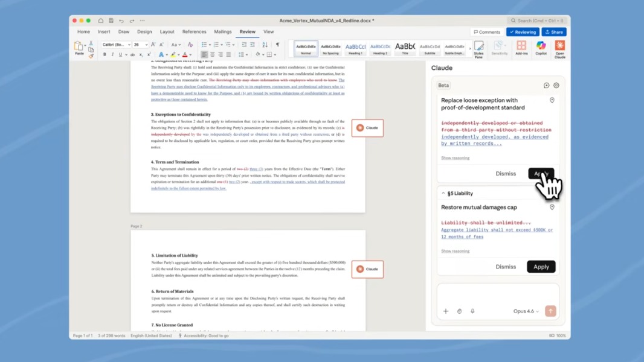Collapse the §5 Liability suggestion section
Image resolution: width=644 pixels, height=362 pixels.
(443, 193)
